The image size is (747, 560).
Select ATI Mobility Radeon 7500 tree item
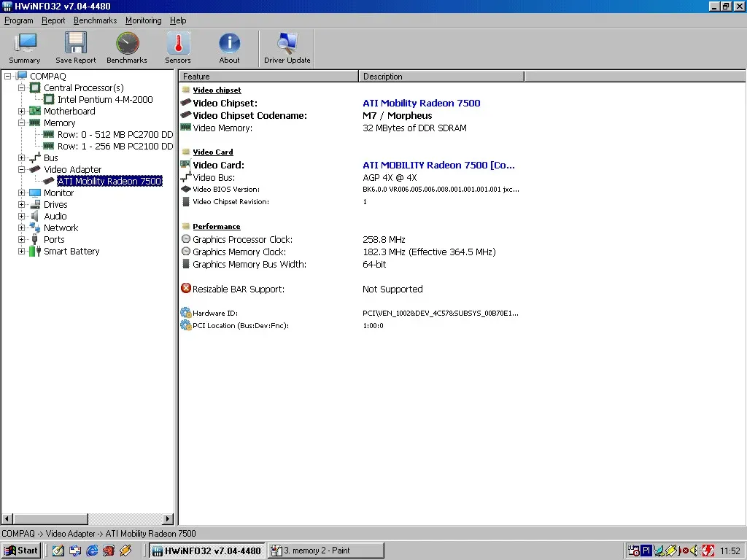point(109,181)
